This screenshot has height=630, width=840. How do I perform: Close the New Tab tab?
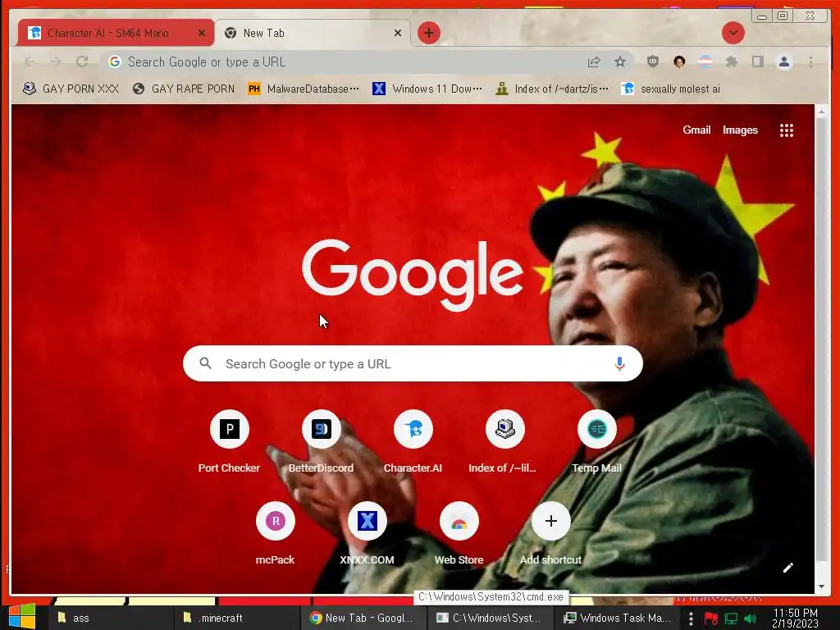tap(398, 33)
